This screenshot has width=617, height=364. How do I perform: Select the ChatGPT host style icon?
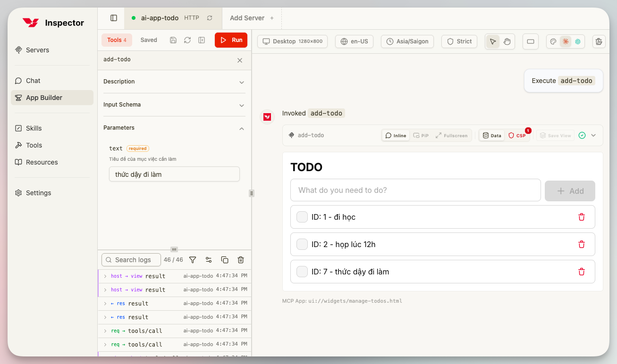pyautogui.click(x=578, y=41)
